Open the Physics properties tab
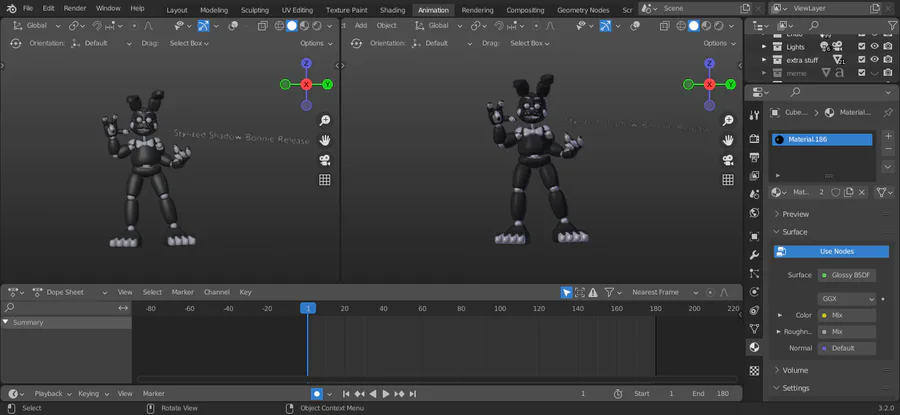This screenshot has width=900, height=415. (754, 292)
